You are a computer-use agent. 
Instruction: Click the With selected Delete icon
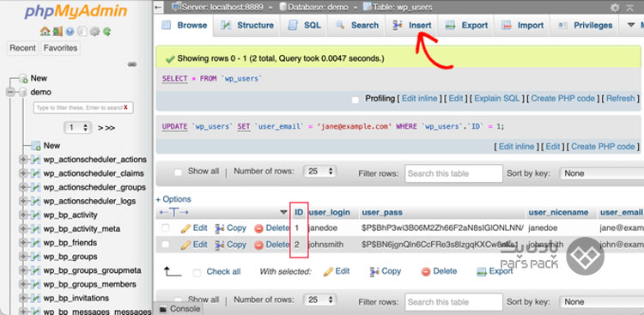click(x=426, y=271)
